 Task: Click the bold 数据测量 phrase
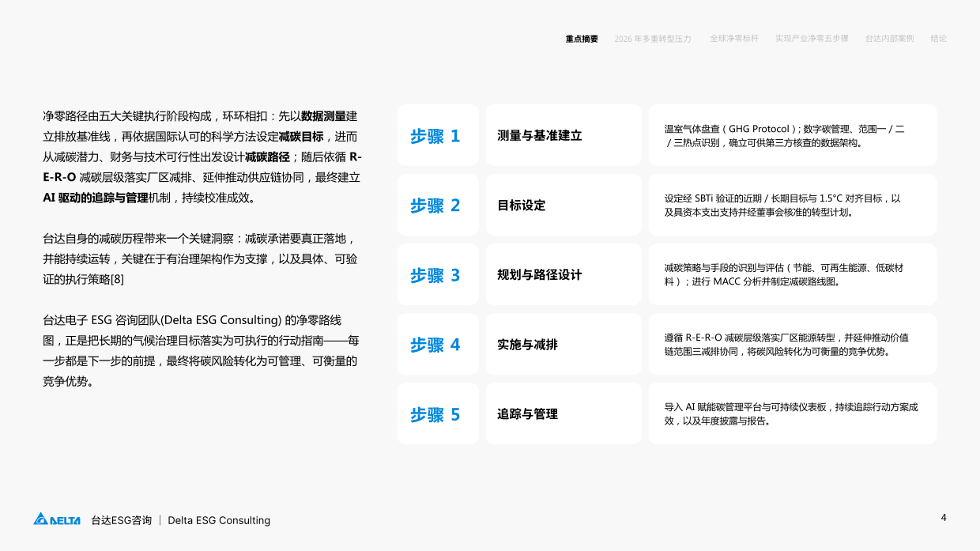pyautogui.click(x=324, y=115)
